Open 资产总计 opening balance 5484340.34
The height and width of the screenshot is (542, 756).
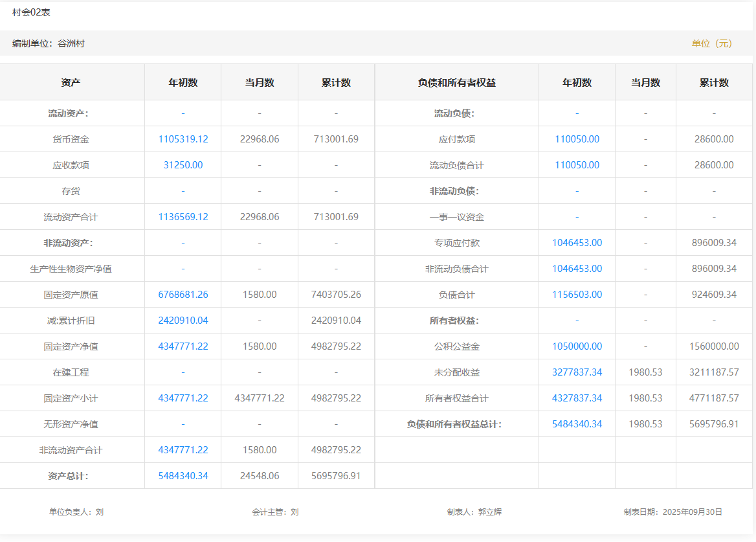point(183,476)
